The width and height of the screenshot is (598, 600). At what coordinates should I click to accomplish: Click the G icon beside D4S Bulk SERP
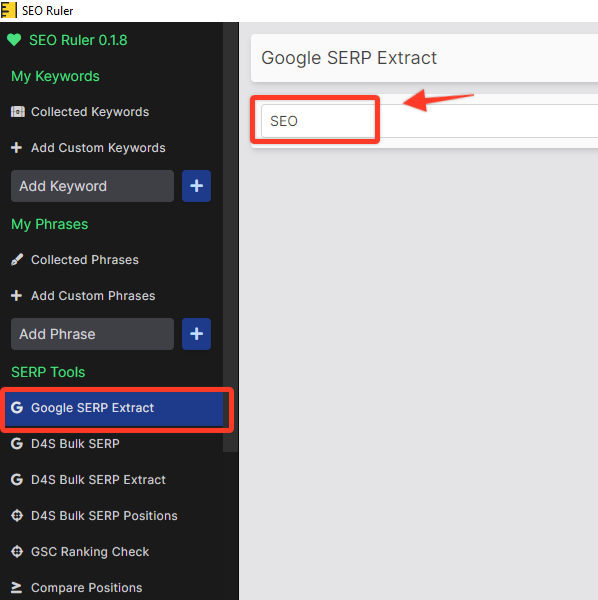pos(17,444)
